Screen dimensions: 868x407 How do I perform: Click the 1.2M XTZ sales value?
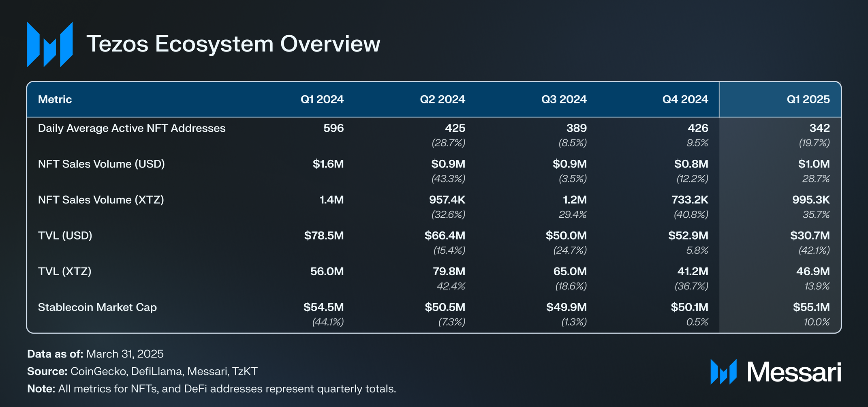tap(575, 200)
